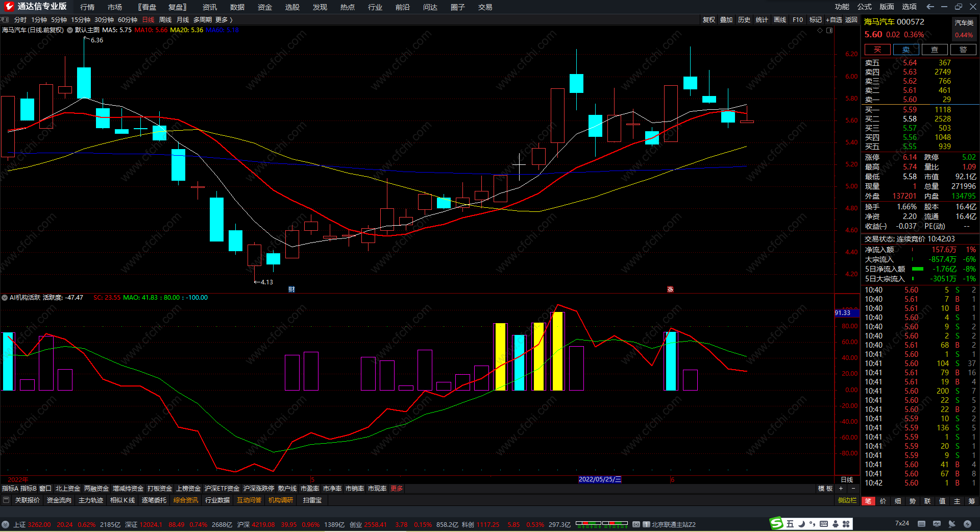Toggle Sogou 五 Wubi mode icon

tap(790, 524)
